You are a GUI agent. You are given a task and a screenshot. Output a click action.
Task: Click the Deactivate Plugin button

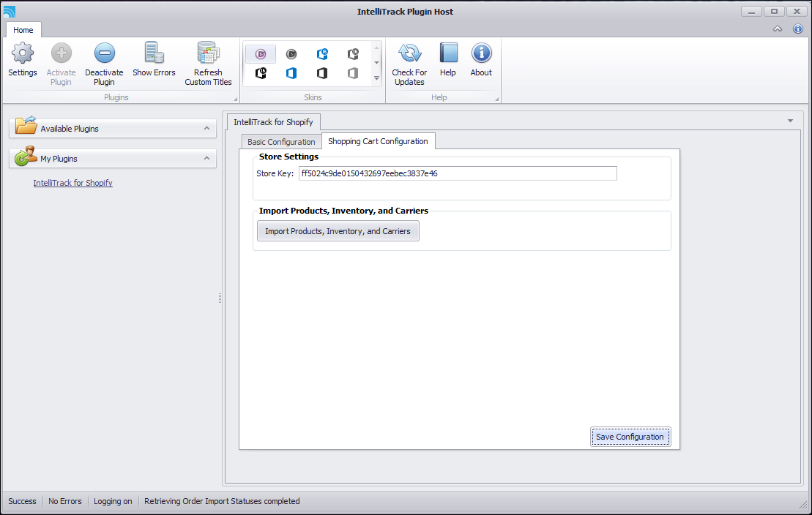(x=104, y=64)
